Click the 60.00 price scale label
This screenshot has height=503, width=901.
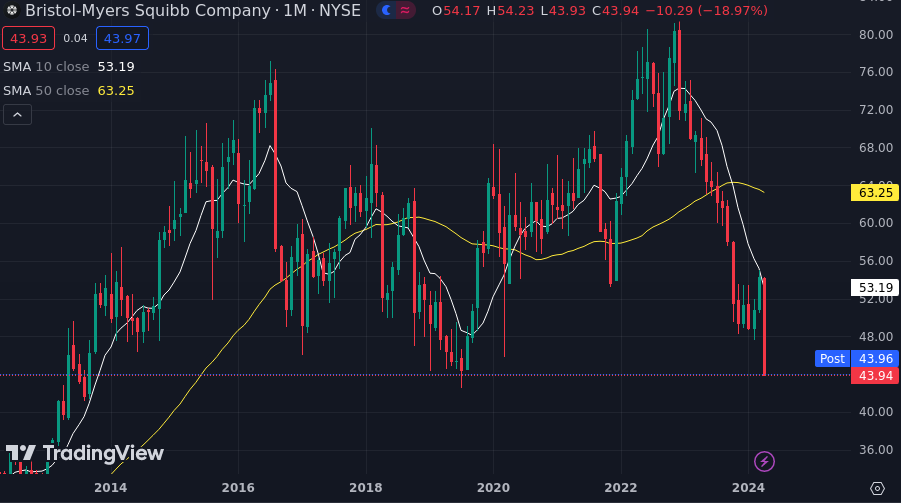[x=876, y=223]
